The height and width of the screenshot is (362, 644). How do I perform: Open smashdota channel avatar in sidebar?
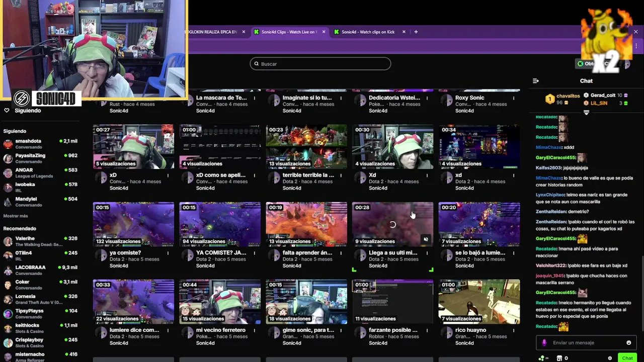(x=8, y=144)
